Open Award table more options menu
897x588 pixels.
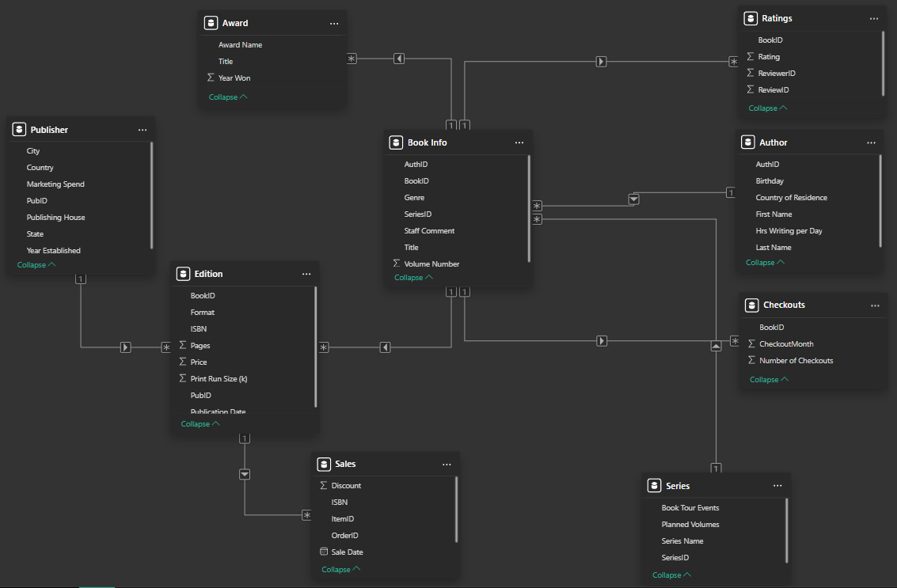tap(334, 24)
